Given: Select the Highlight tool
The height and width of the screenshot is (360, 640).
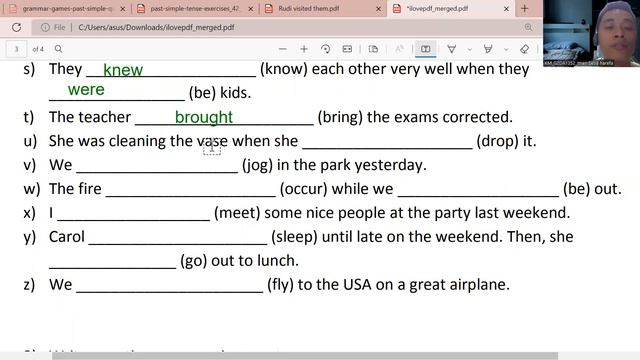Looking at the screenshot, I should point(488,49).
